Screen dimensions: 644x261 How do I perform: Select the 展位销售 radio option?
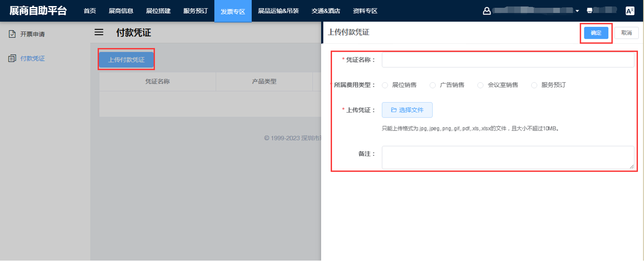point(385,85)
